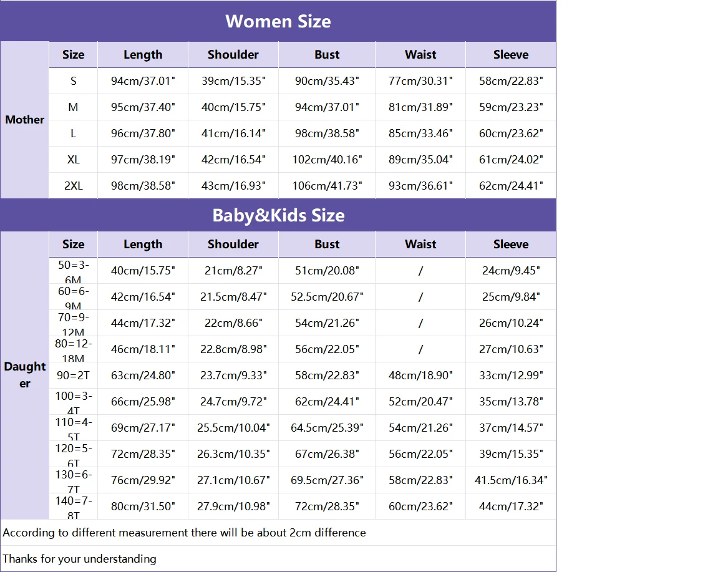The width and height of the screenshot is (728, 572).
Task: Click the Kids table "Shoulder" column header
Action: click(x=233, y=245)
